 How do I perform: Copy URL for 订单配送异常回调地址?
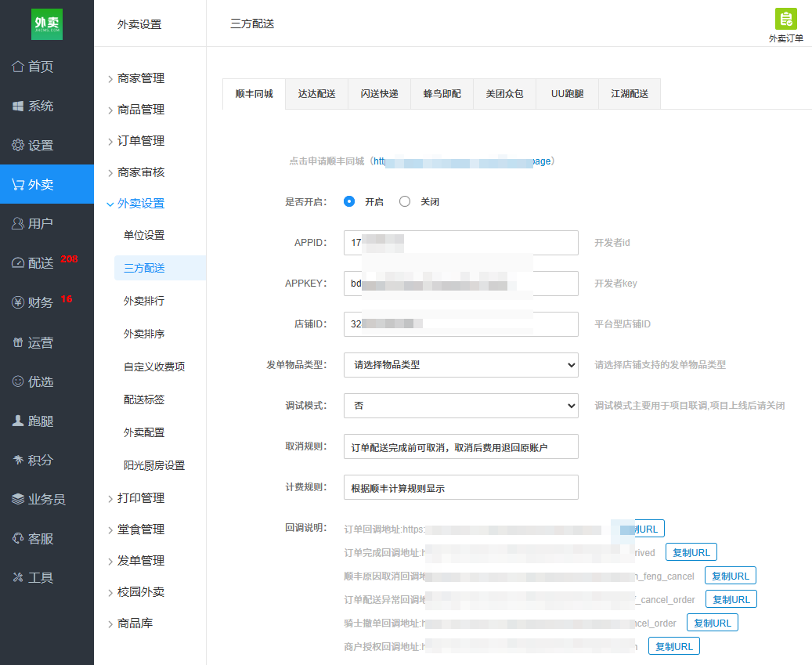(731, 600)
